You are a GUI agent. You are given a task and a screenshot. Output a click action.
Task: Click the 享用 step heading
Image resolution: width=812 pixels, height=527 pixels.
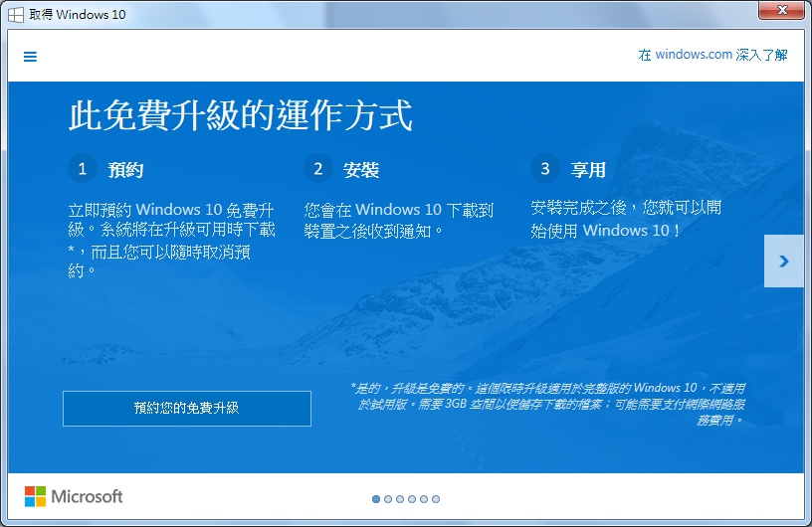[x=588, y=170]
